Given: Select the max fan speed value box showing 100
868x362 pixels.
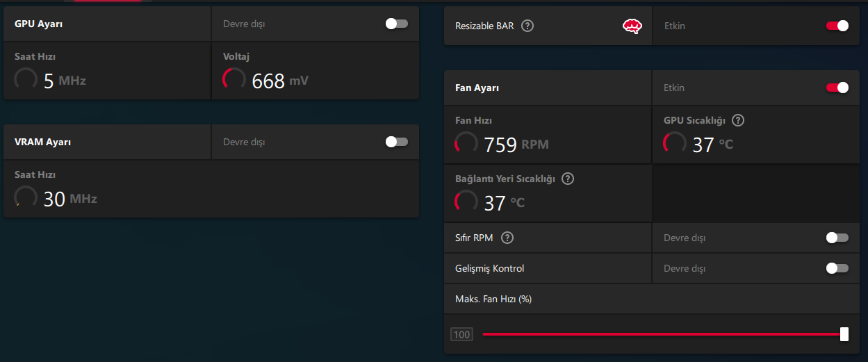Looking at the screenshot, I should coord(461,335).
